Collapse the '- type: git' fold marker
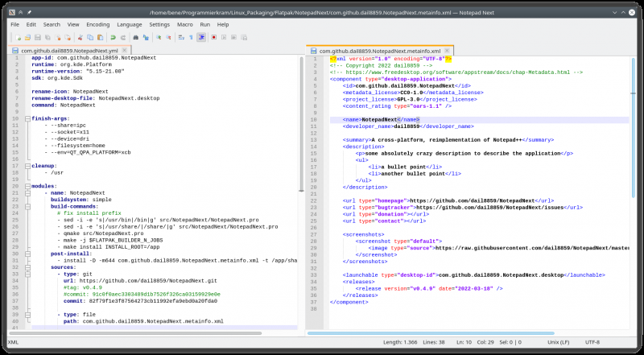Viewport: 644px width, 355px height. click(27, 274)
